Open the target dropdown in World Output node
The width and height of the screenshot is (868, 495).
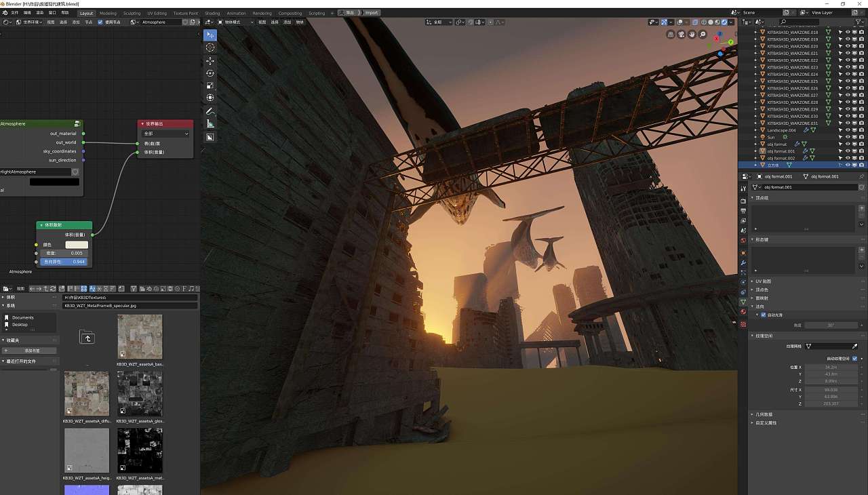[166, 134]
